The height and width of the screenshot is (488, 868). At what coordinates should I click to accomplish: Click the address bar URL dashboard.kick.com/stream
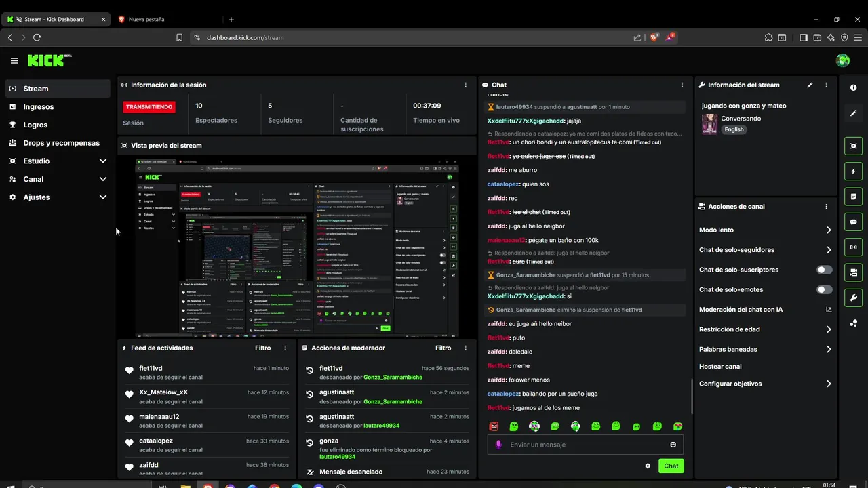(x=245, y=38)
